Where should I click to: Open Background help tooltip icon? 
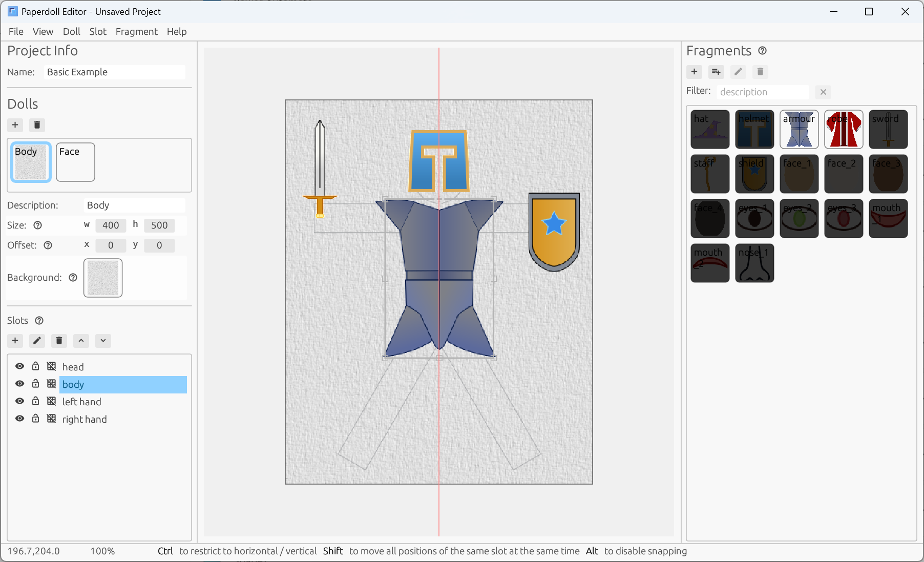[x=73, y=278]
